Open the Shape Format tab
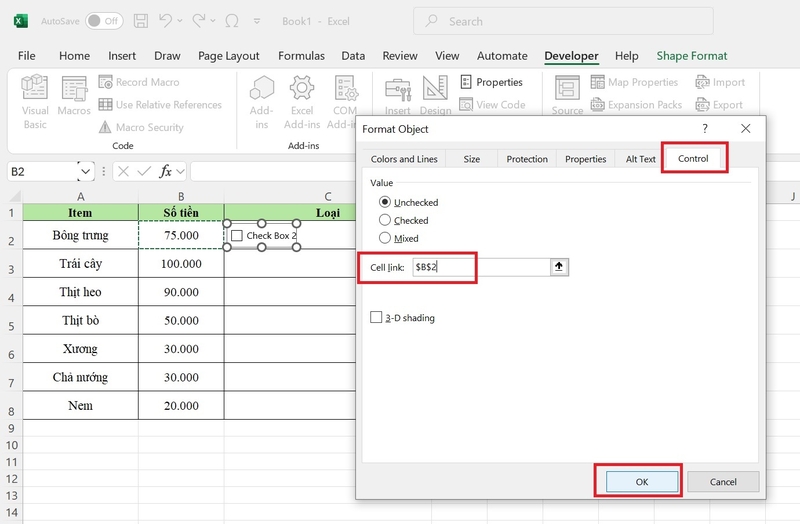 [691, 56]
